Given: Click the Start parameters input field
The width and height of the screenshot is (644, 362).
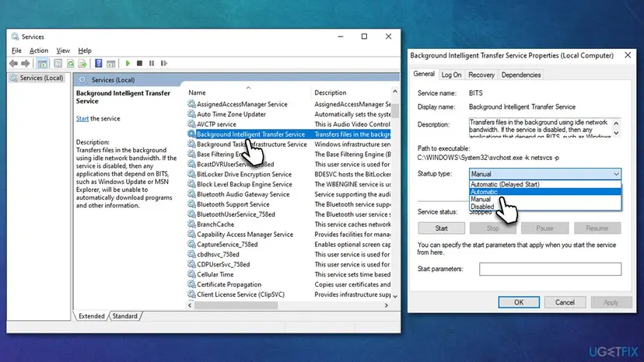Looking at the screenshot, I should (550, 269).
